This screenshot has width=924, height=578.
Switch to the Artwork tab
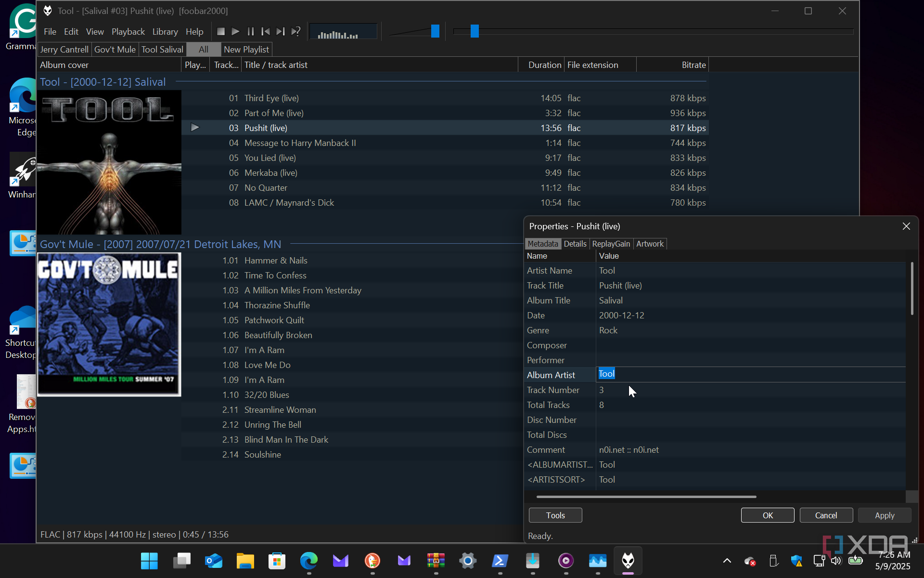pos(650,244)
